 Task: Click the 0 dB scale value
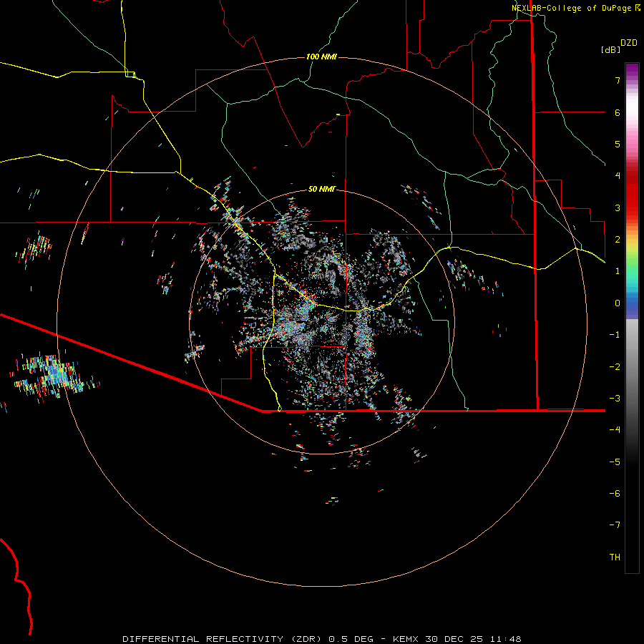pos(618,303)
